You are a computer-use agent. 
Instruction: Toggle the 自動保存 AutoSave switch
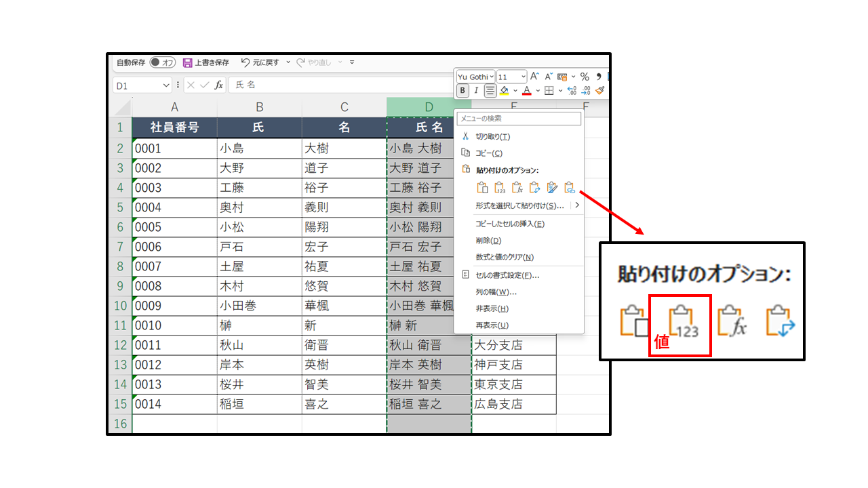(163, 62)
